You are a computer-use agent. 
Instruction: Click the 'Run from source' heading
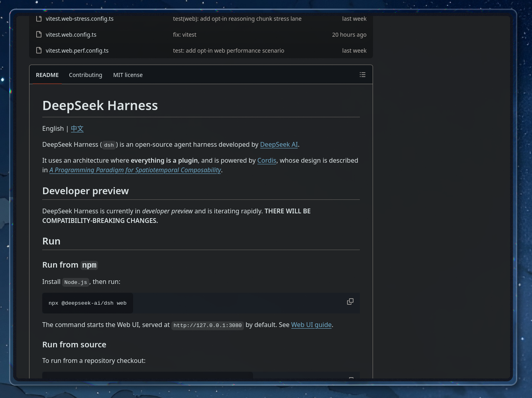coord(74,345)
